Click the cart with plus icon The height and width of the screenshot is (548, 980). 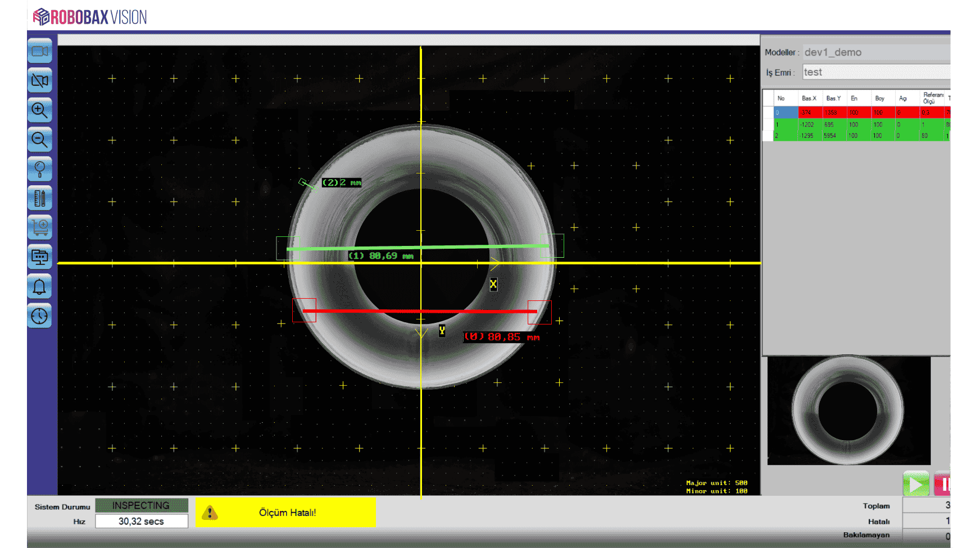tap(40, 227)
